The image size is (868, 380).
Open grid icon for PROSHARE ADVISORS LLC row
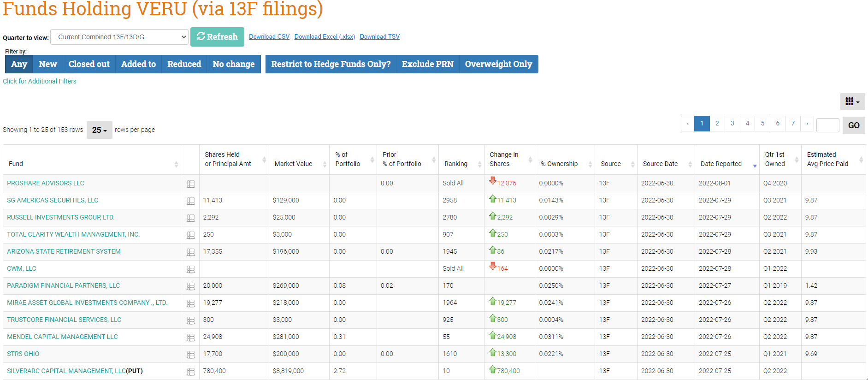191,184
